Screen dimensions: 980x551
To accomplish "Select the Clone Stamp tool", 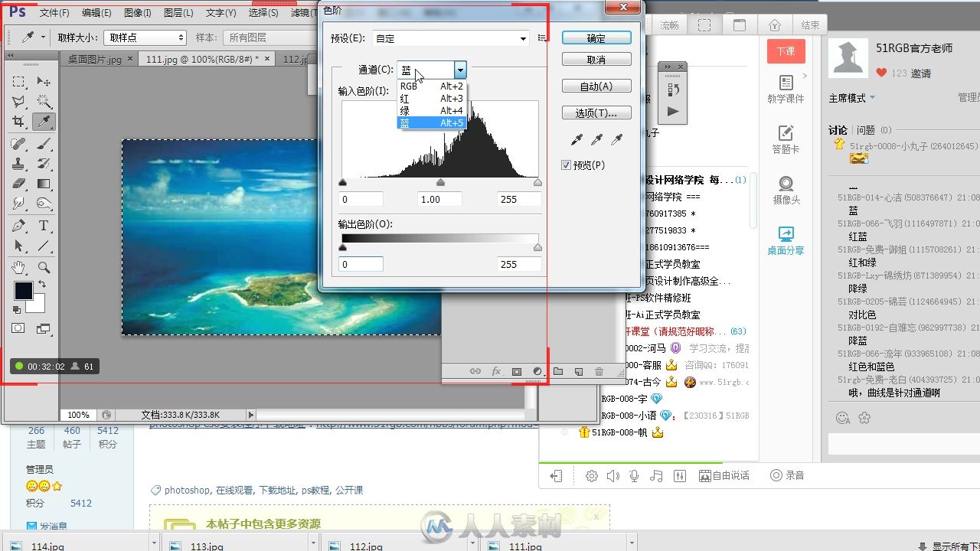I will (x=19, y=164).
